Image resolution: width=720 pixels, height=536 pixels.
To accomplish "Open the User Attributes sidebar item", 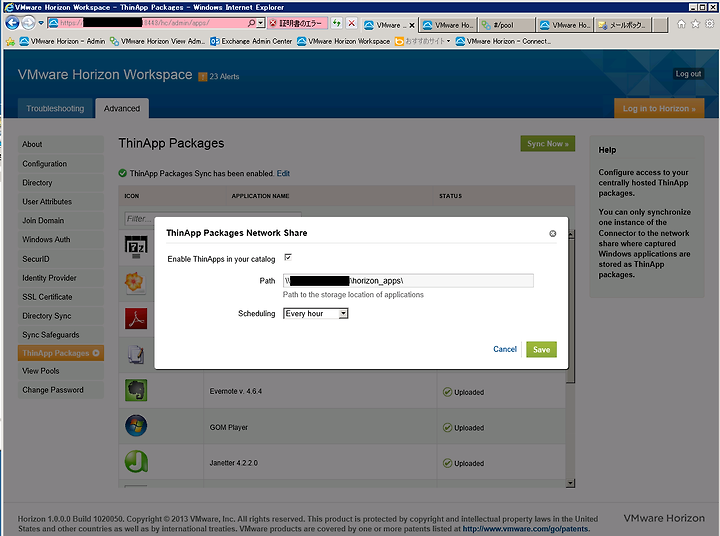I will click(x=61, y=202).
